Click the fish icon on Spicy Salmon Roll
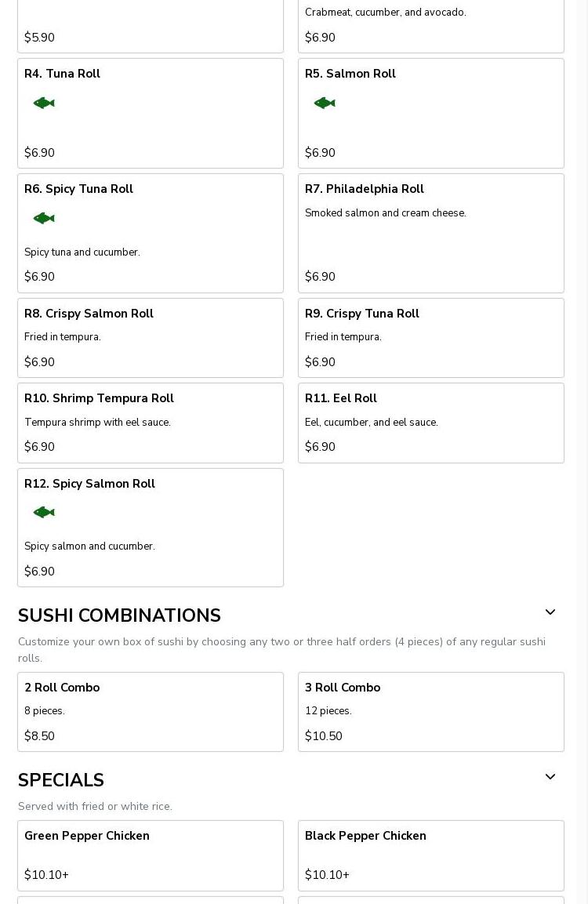The width and height of the screenshot is (588, 904). point(44,512)
